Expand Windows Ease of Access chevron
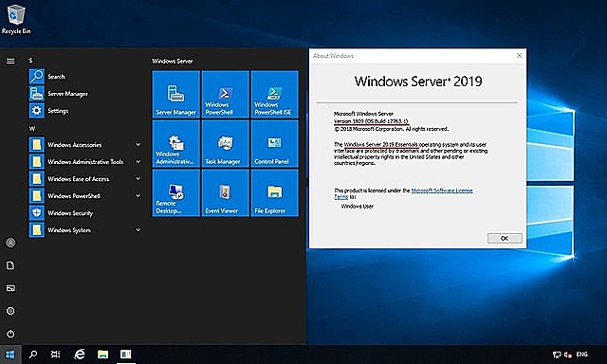The image size is (607, 364). (x=138, y=178)
